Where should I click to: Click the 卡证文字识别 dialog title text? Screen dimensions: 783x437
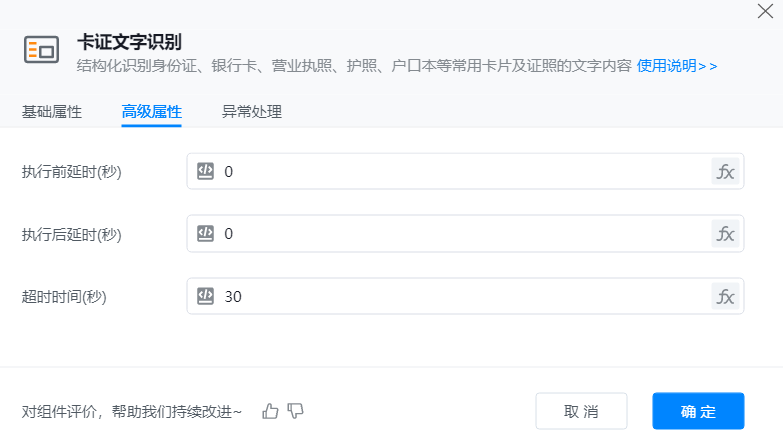point(129,42)
